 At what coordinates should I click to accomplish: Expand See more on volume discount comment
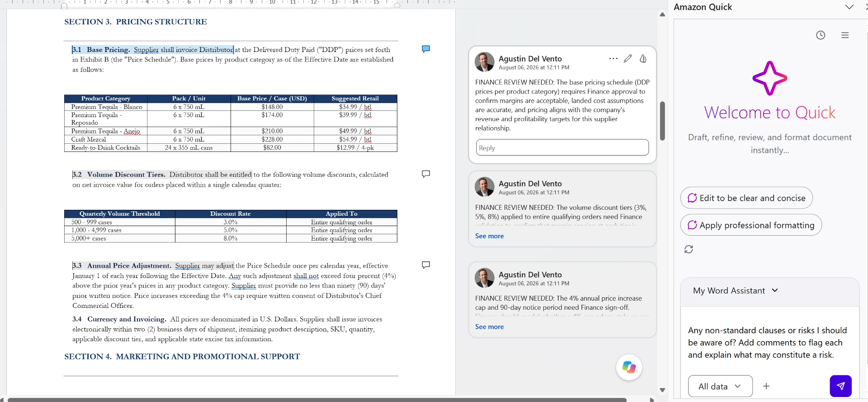pyautogui.click(x=489, y=236)
